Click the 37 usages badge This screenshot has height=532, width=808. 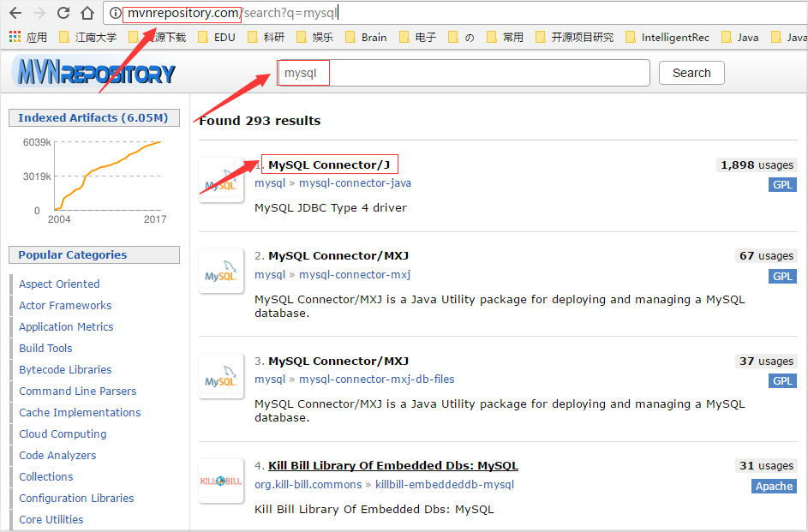[x=766, y=361]
